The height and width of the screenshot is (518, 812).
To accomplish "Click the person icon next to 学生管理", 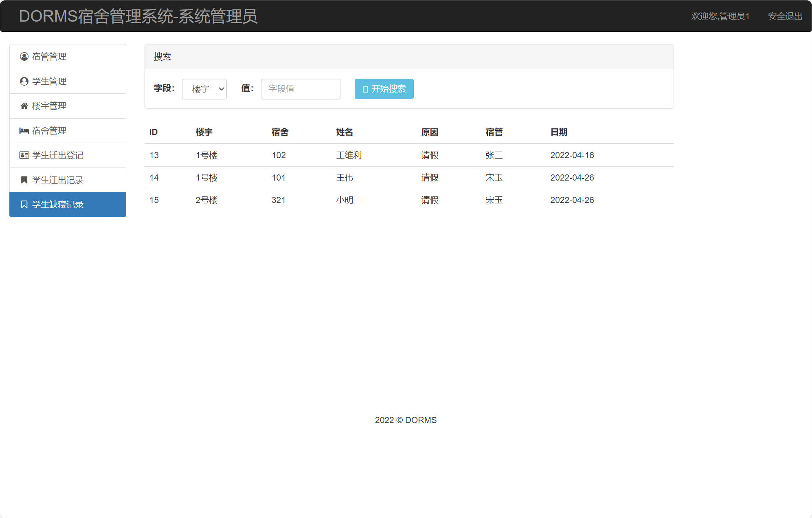I will coord(23,81).
